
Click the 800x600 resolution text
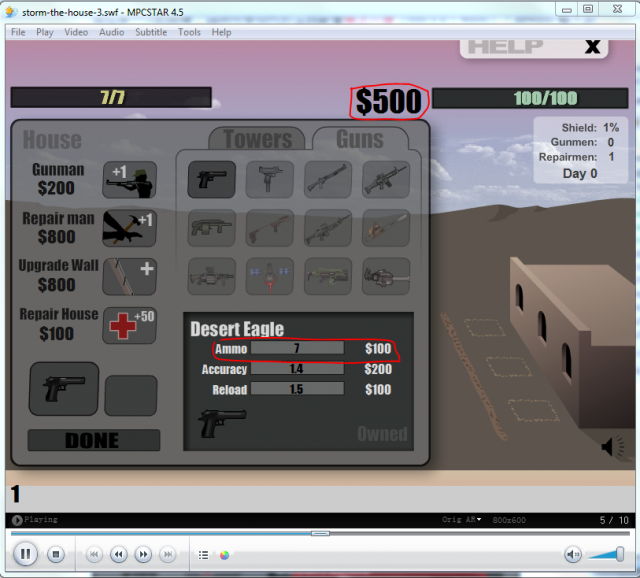tap(509, 520)
